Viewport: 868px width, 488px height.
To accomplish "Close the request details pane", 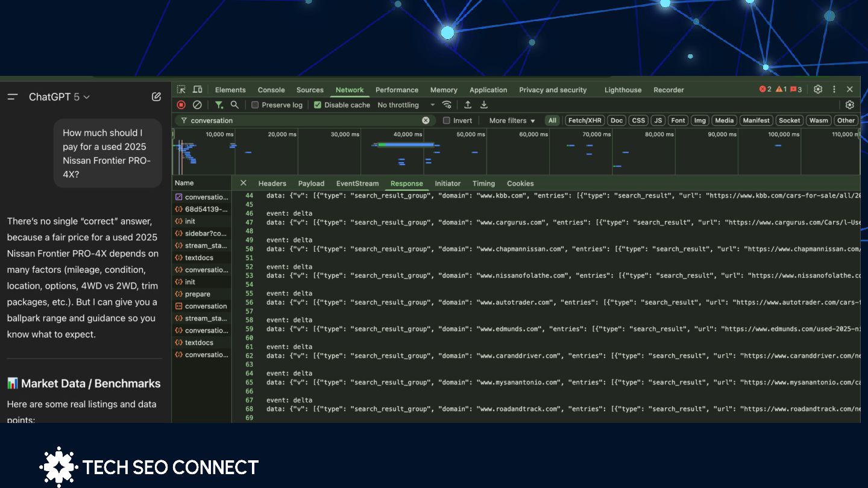I will tap(244, 183).
